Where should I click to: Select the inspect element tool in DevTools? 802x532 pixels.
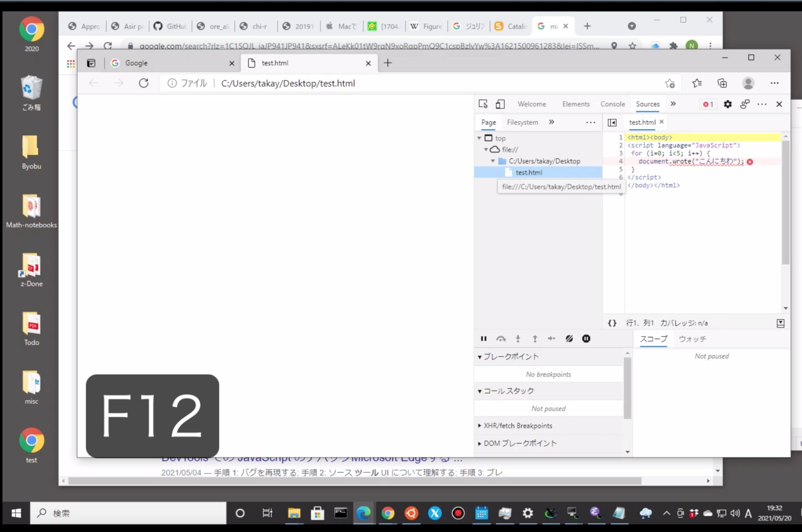[x=483, y=104]
